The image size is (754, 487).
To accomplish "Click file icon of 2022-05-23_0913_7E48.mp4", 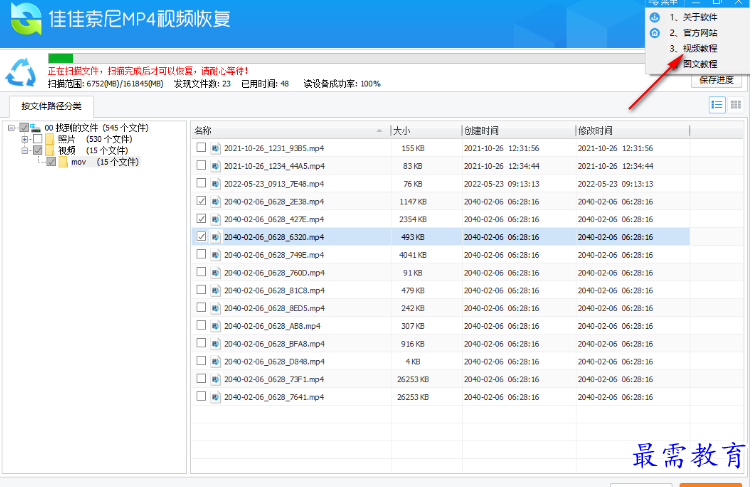I will click(x=215, y=184).
